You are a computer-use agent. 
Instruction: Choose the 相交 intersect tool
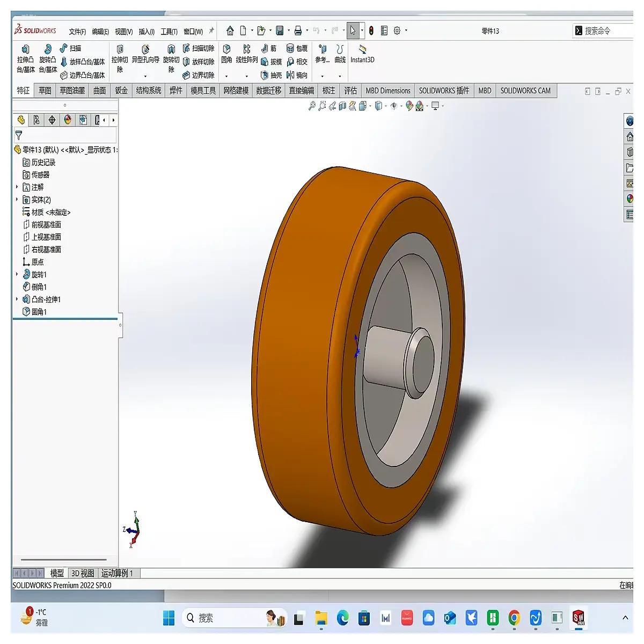(297, 62)
